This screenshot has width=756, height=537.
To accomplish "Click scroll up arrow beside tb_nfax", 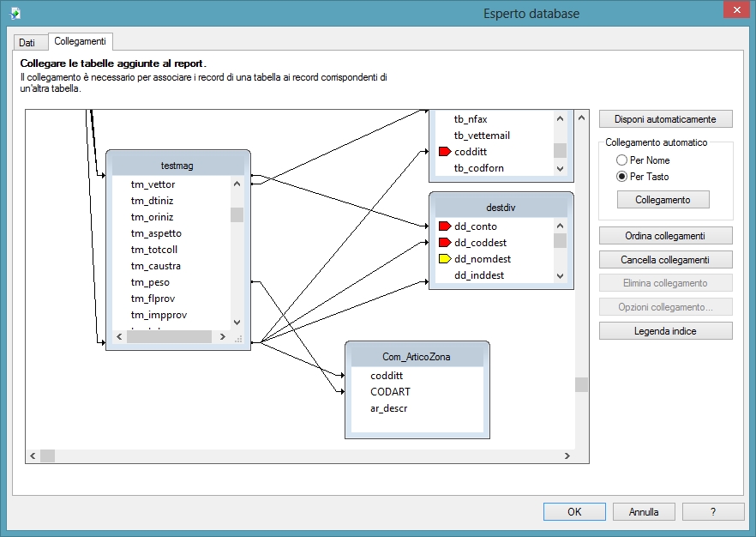I will click(x=560, y=118).
